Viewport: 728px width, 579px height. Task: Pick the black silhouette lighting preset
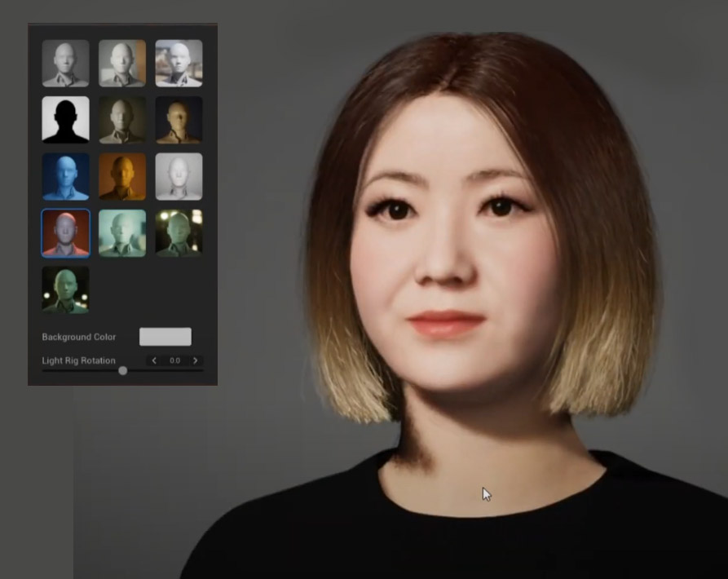(x=65, y=120)
